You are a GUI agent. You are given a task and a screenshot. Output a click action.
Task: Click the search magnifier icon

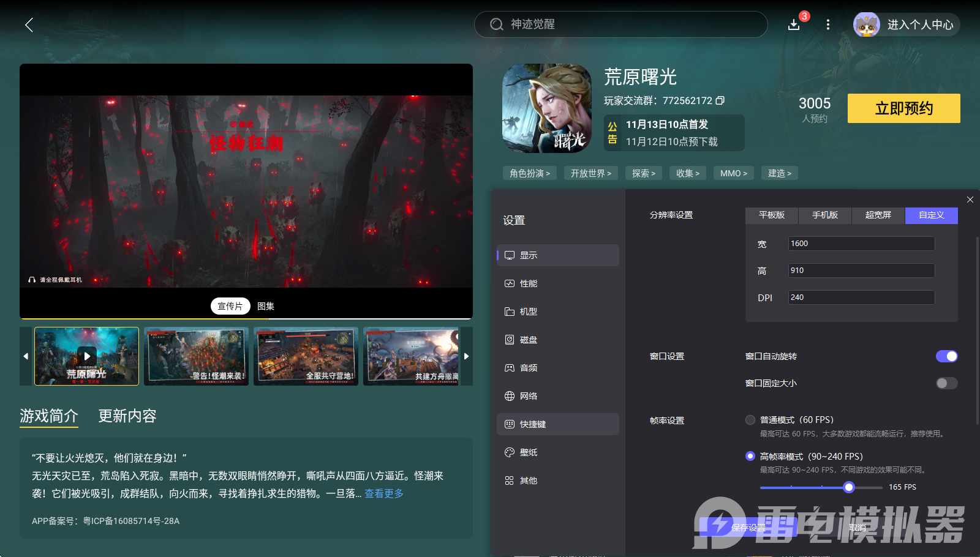pyautogui.click(x=496, y=24)
